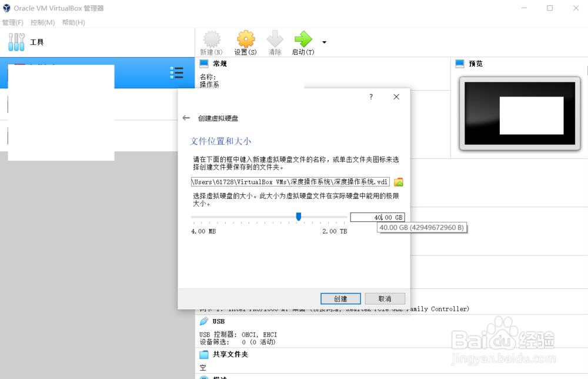Click the 预览 section header icon
This screenshot has width=588, height=379.
pyautogui.click(x=460, y=64)
